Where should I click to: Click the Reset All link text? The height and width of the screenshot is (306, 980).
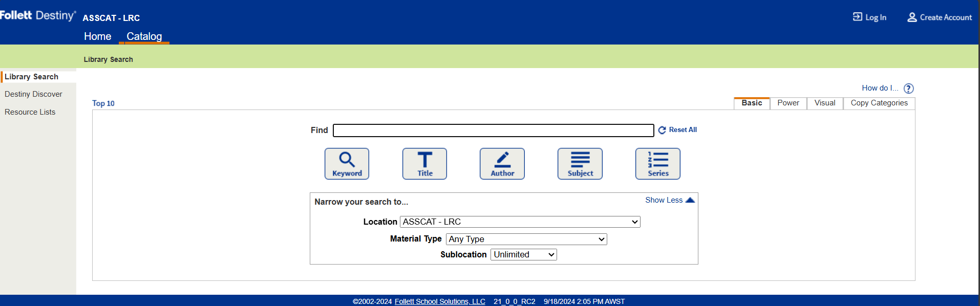[683, 130]
